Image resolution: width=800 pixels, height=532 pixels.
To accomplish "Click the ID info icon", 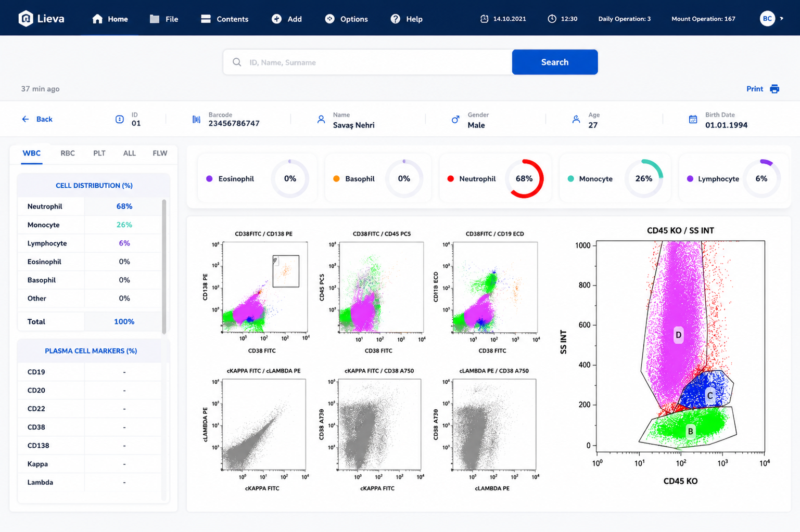I will coord(119,119).
